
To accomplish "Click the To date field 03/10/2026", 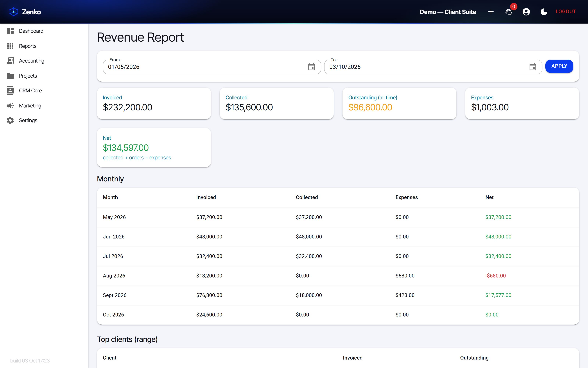I will (433, 67).
